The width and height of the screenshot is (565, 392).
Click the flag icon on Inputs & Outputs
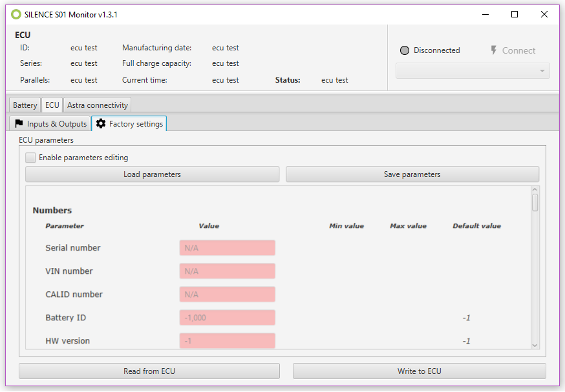click(19, 123)
